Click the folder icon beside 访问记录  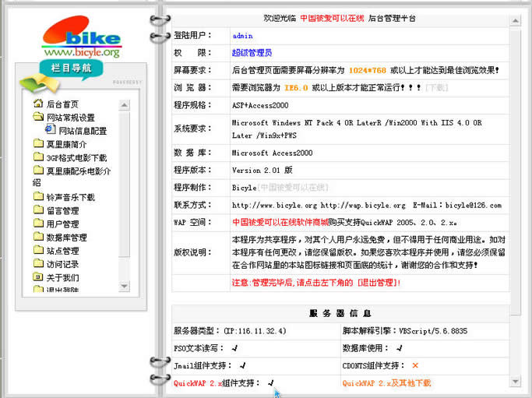[x=38, y=263]
